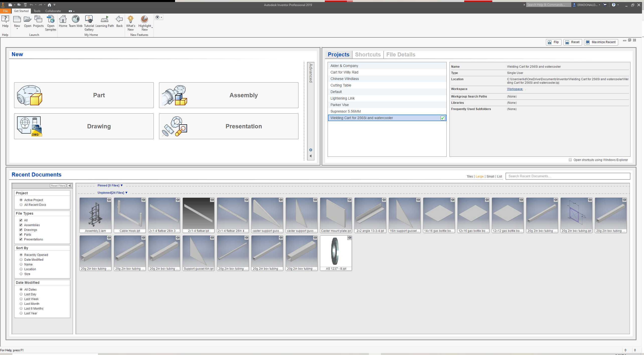Screen dimensions: 644x355
Task: Select the Parker Vise project
Action: coord(387,105)
